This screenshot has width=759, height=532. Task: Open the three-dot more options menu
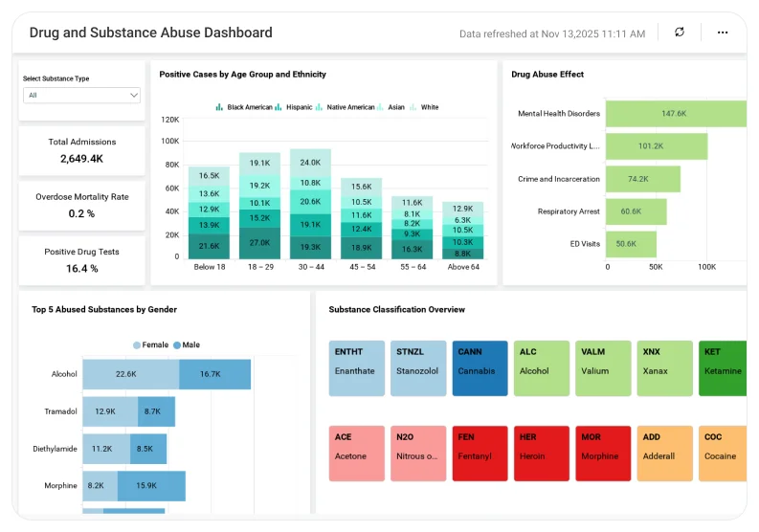coord(723,33)
